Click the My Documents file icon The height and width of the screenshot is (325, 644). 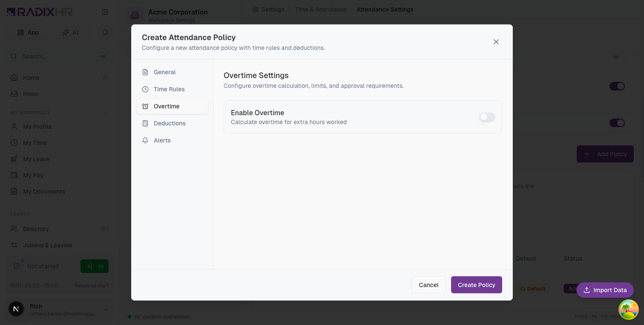click(14, 192)
